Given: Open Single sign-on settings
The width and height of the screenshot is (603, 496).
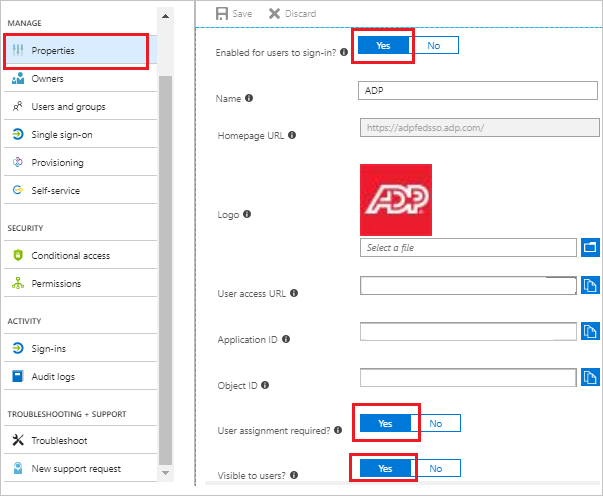Looking at the screenshot, I should click(x=80, y=135).
